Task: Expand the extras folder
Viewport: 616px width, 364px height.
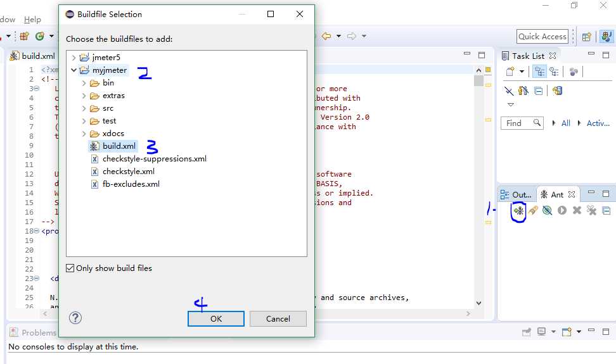Action: [x=84, y=96]
